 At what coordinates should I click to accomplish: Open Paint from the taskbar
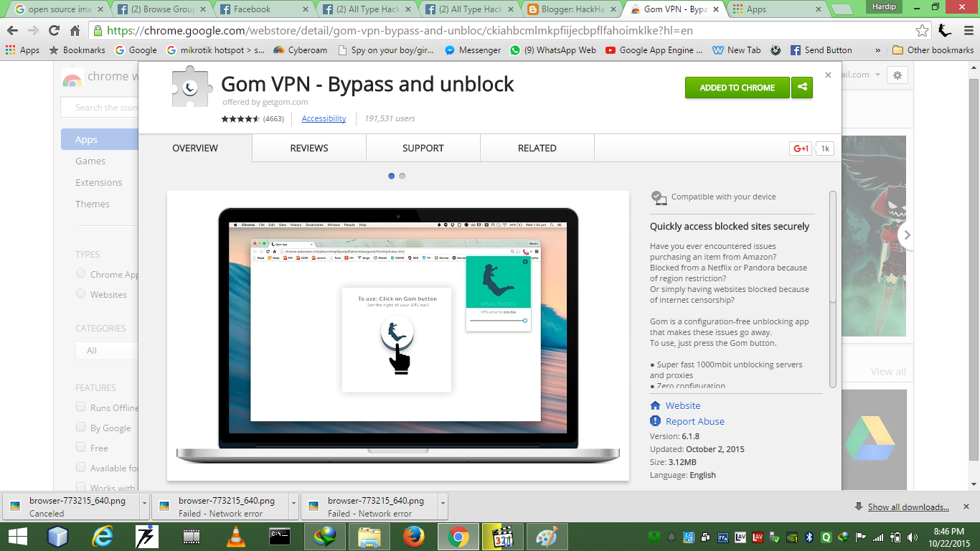(547, 537)
